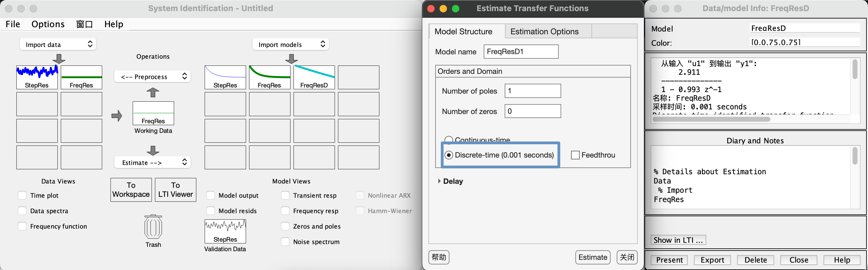Click the Present button

[669, 260]
